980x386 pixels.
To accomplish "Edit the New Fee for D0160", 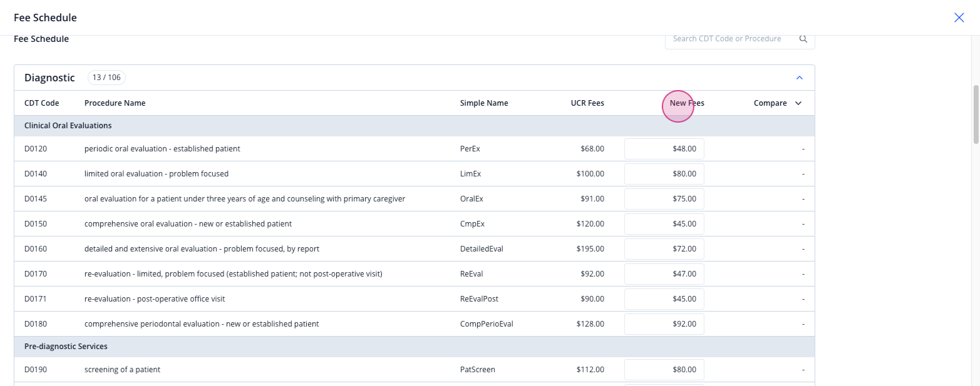I will pos(664,249).
